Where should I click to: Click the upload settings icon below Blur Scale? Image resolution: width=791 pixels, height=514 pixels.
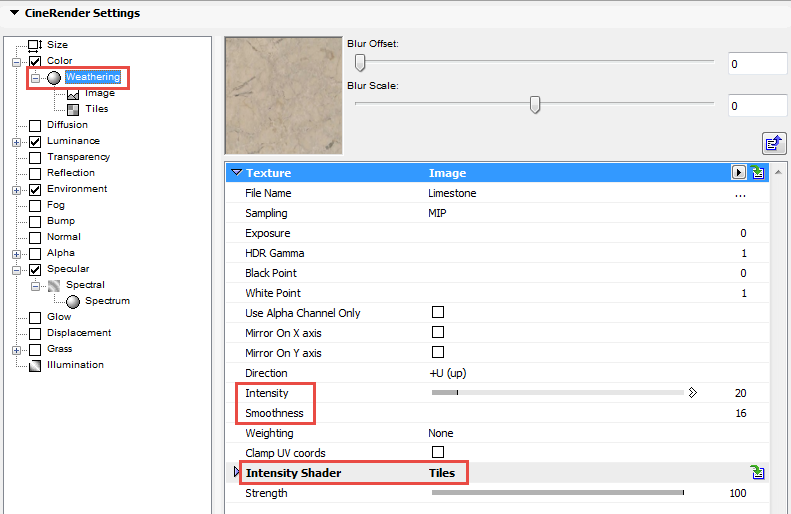coord(773,143)
